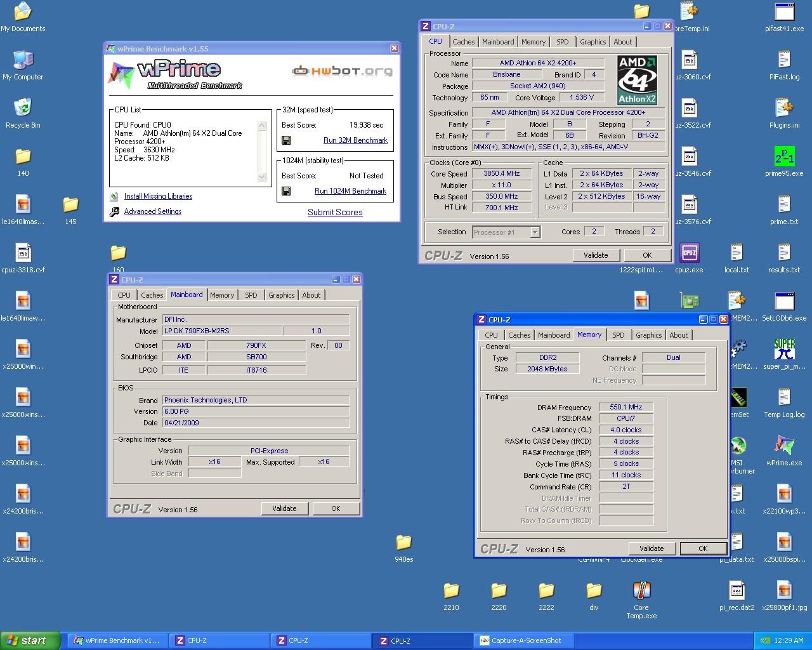This screenshot has width=812, height=650.
Task: Open About tab in Mainboard CPU-Z window
Action: [x=311, y=295]
